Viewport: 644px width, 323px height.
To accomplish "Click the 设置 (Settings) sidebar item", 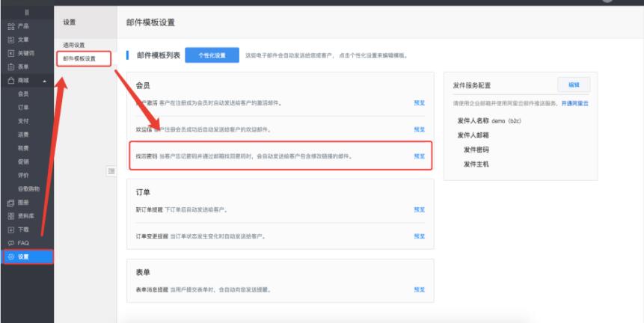I will click(22, 256).
